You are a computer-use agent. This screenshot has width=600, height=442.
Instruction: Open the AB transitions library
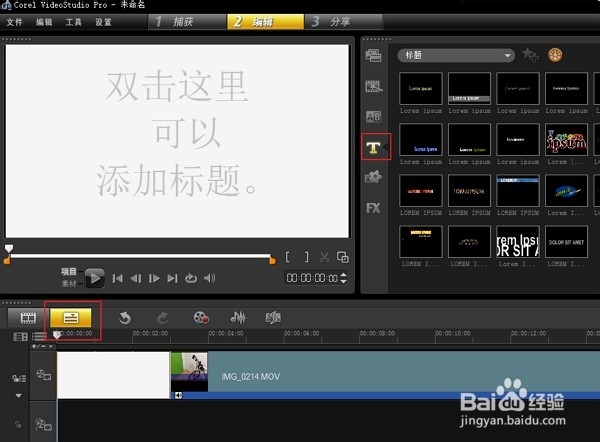(373, 116)
